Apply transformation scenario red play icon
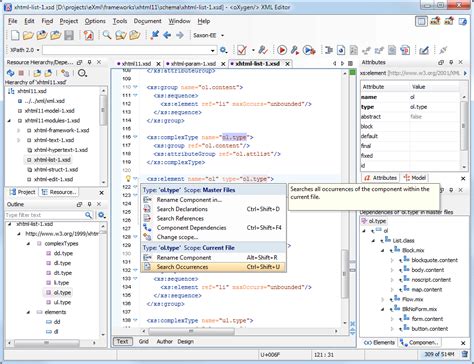The height and width of the screenshot is (364, 474). tap(282, 50)
